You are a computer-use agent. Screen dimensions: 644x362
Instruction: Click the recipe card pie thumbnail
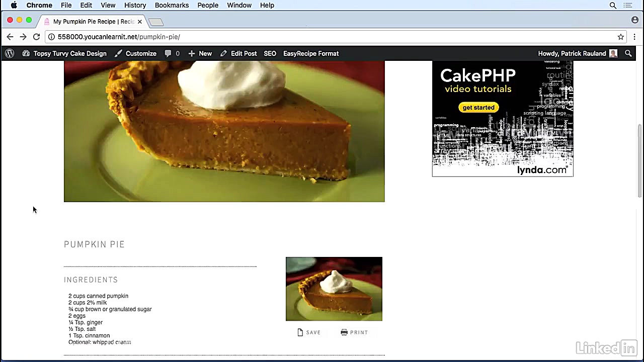click(334, 289)
